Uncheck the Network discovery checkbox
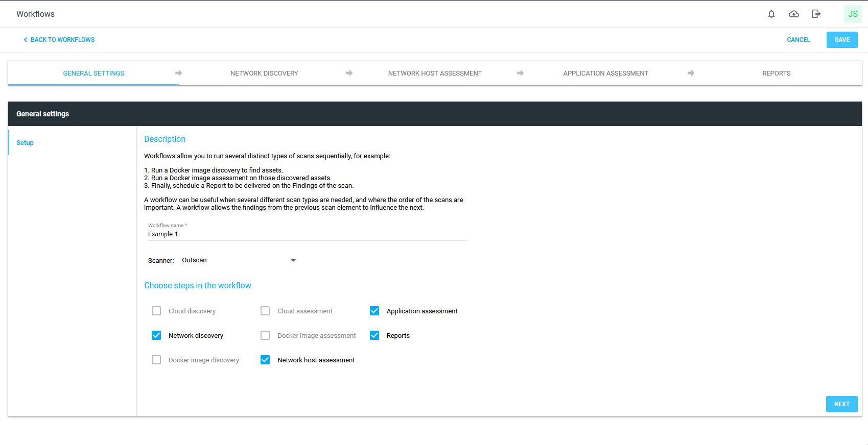Image resolution: width=868 pixels, height=445 pixels. pyautogui.click(x=156, y=336)
